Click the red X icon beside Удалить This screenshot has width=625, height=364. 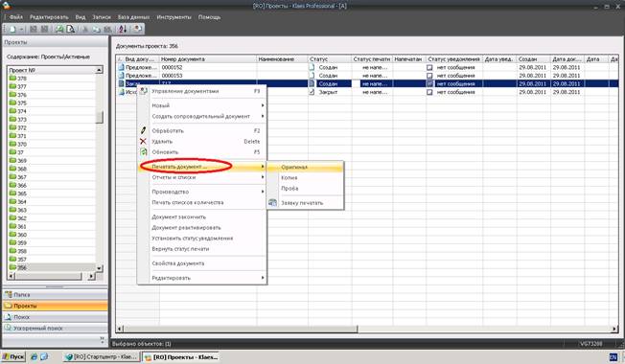pyautogui.click(x=143, y=142)
